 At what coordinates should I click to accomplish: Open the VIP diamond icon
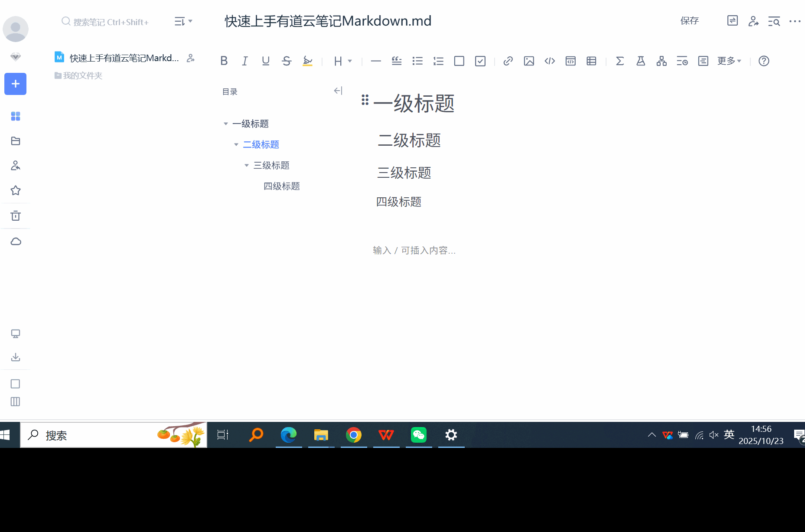[x=16, y=57]
